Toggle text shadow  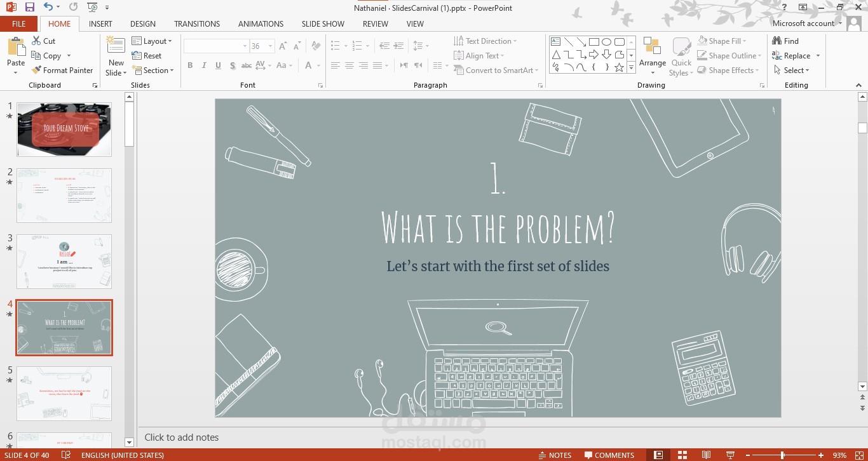233,65
